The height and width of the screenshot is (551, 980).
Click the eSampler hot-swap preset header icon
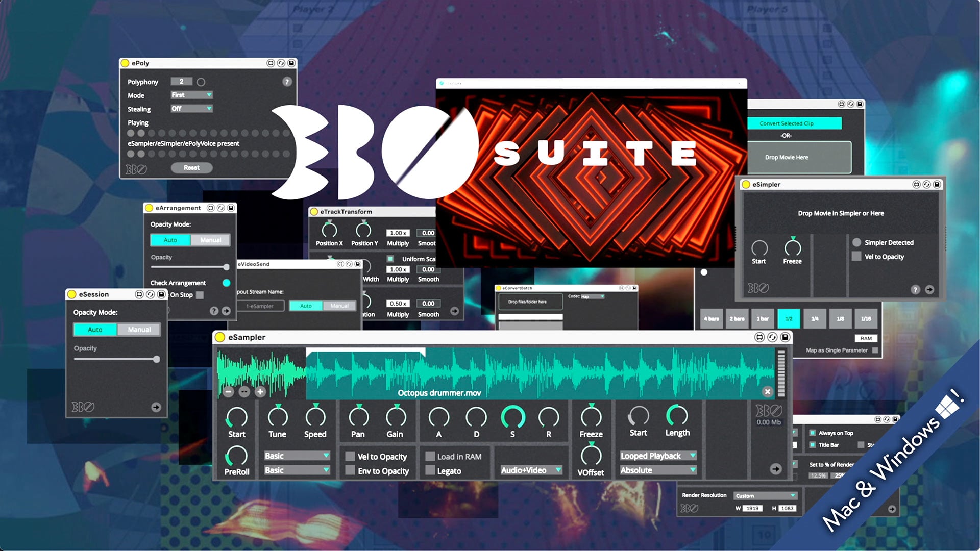coord(772,337)
